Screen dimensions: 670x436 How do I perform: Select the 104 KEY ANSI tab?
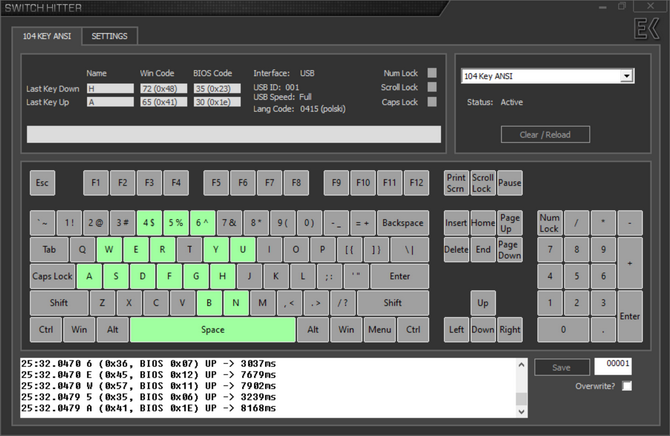(x=47, y=36)
